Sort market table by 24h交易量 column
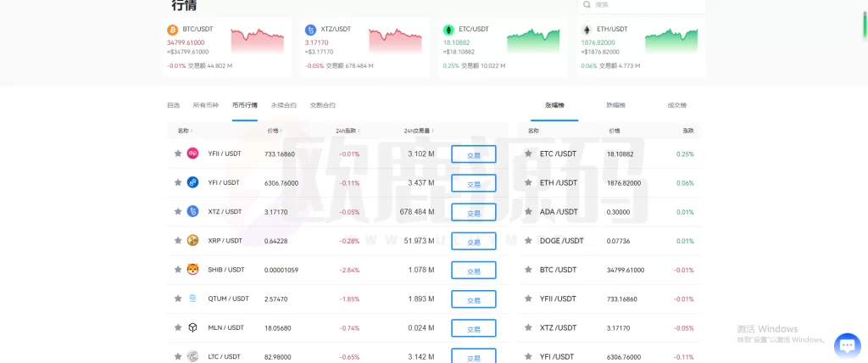The height and width of the screenshot is (363, 868). click(x=419, y=131)
